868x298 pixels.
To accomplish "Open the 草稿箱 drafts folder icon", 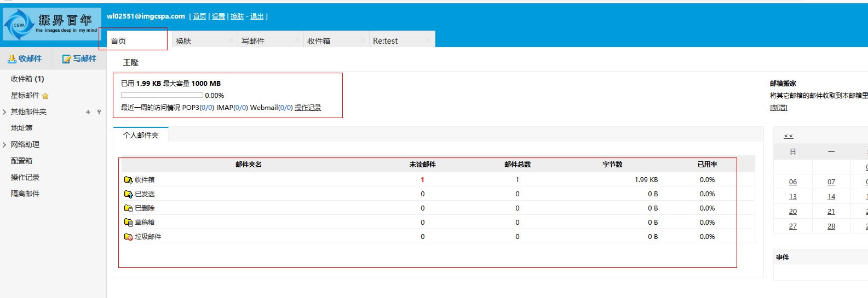I will point(128,223).
